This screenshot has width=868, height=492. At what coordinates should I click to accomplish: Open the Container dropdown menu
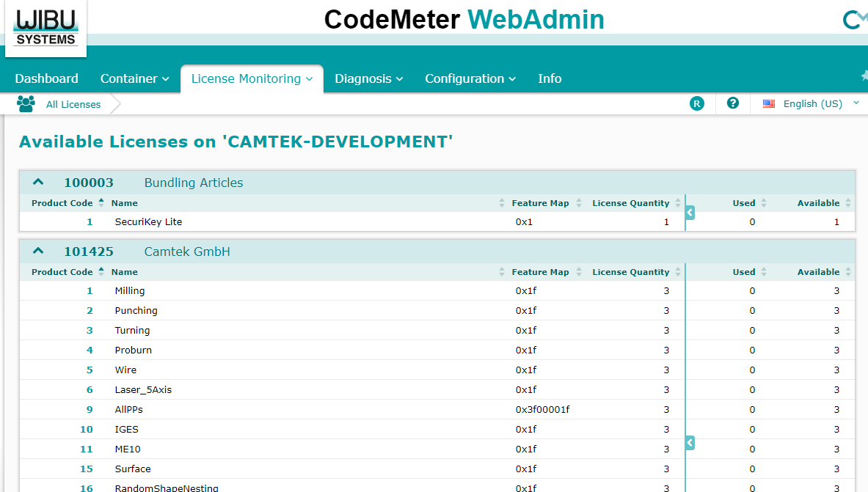[134, 78]
